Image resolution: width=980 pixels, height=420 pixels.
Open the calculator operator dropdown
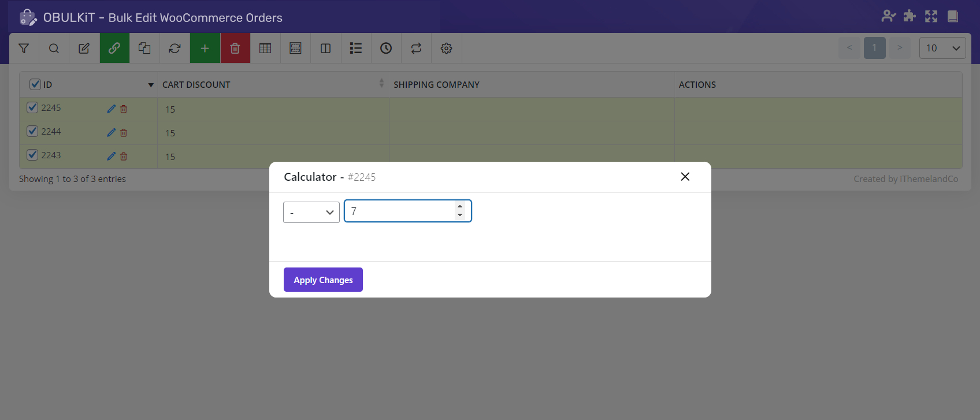(x=311, y=212)
